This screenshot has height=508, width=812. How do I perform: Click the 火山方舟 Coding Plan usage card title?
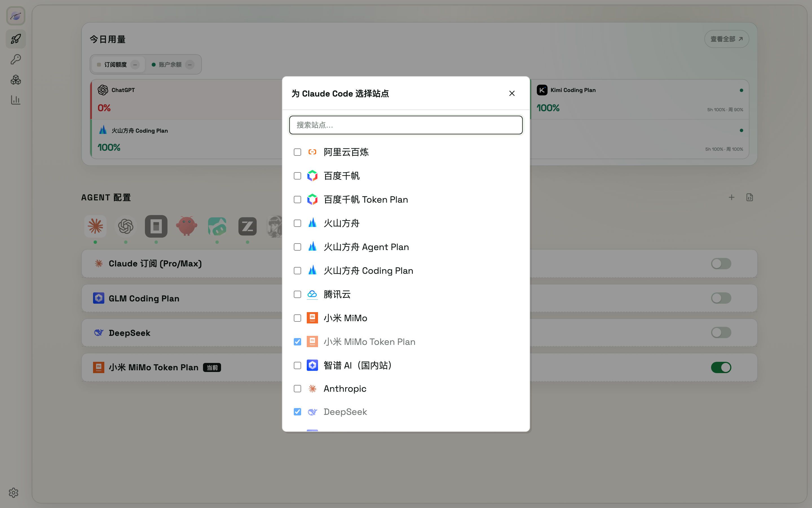click(x=140, y=131)
